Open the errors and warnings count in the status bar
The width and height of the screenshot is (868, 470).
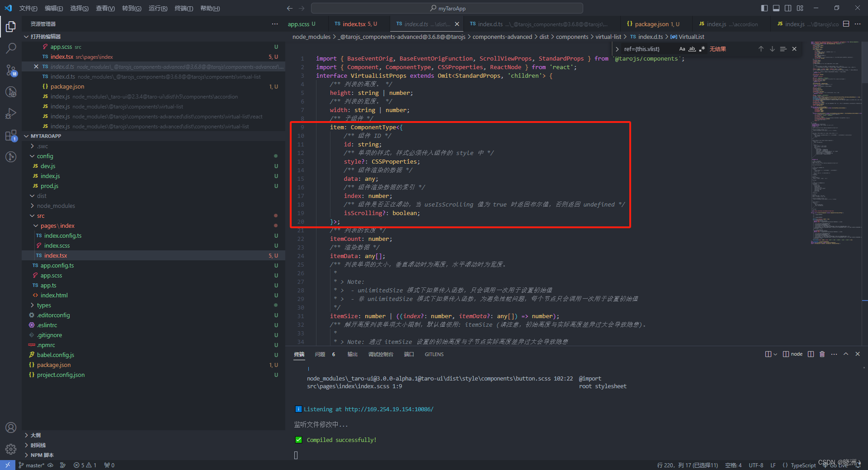85,465
